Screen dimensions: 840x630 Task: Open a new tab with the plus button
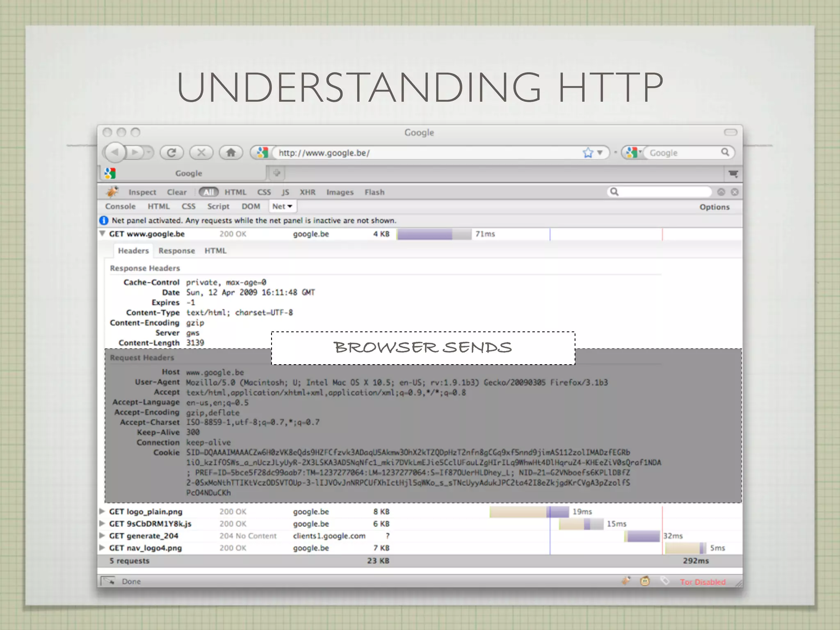pos(277,173)
